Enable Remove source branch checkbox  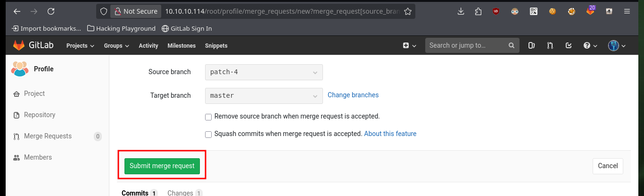click(x=208, y=117)
